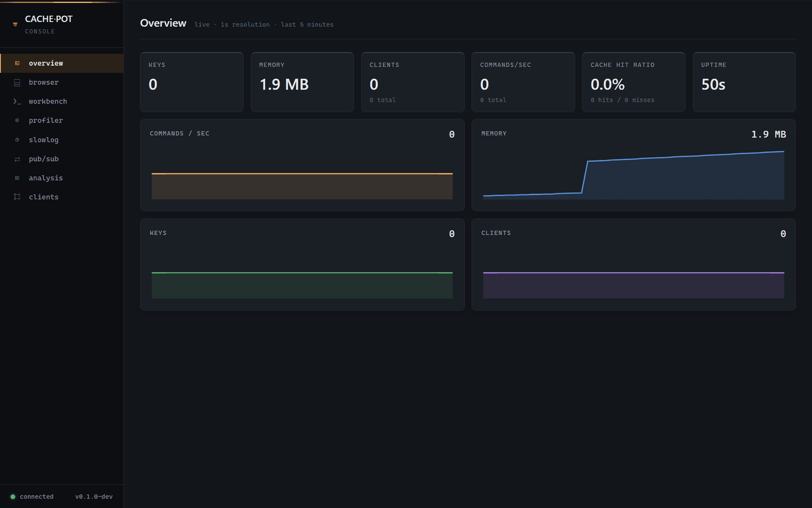
Task: Click the Uptime stat card
Action: (x=744, y=82)
